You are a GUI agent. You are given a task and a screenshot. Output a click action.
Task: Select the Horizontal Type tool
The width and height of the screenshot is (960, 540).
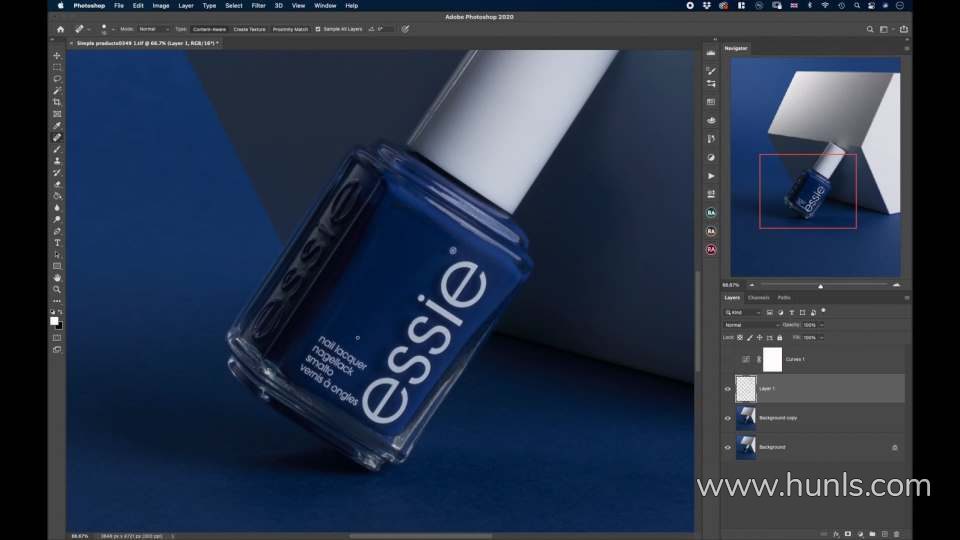(x=57, y=242)
